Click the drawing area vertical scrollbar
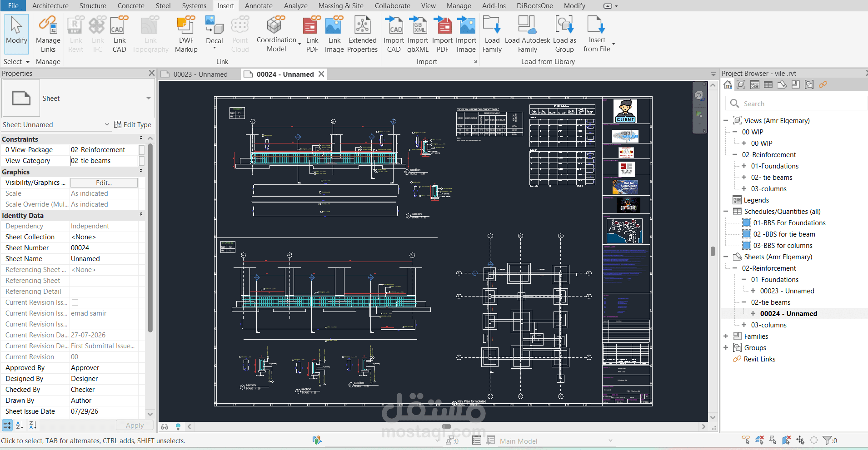The width and height of the screenshot is (868, 450). [x=713, y=251]
